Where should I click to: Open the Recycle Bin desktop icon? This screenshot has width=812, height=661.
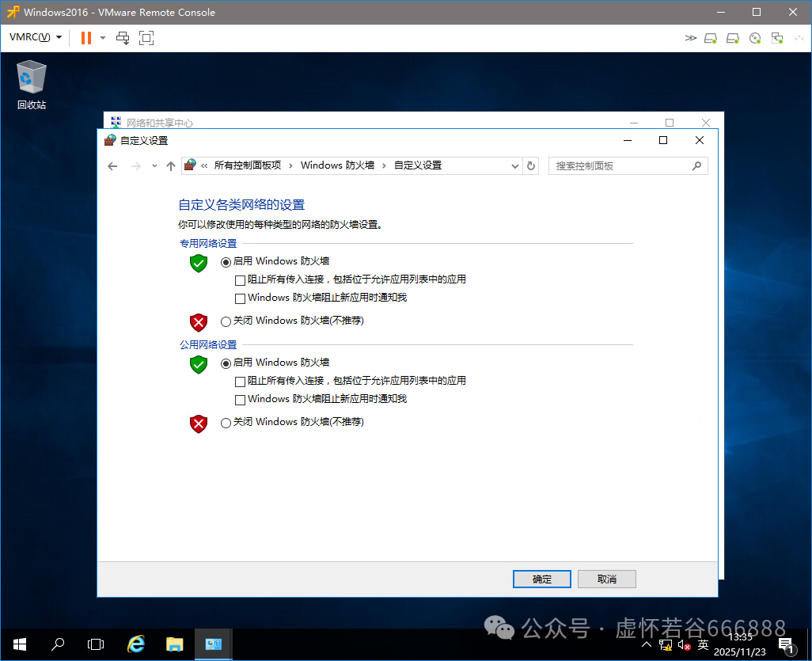click(x=32, y=85)
